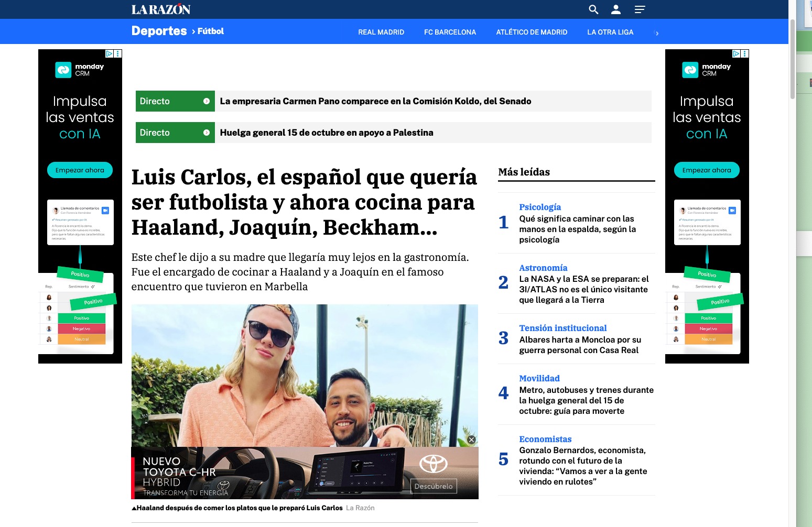Read the NASA and ESA 3I/ATLAS article
The width and height of the screenshot is (812, 527).
(583, 289)
